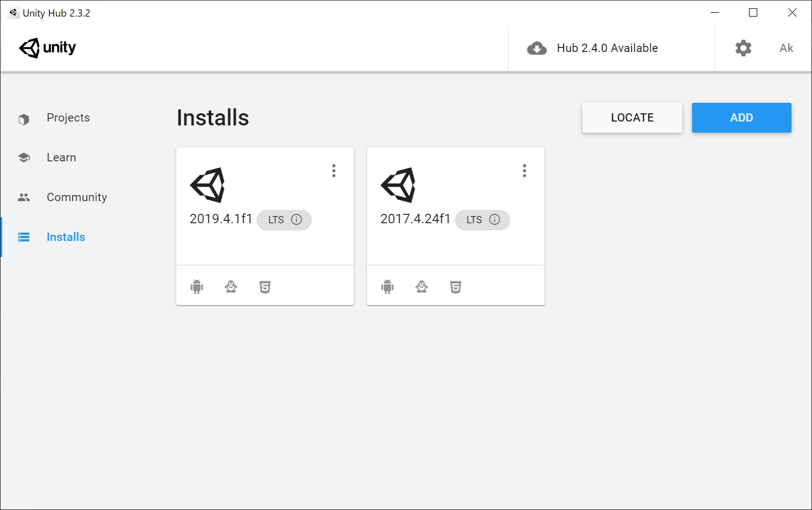Click Hub 2.4.0 Available update link
This screenshot has height=510, width=812.
[607, 48]
